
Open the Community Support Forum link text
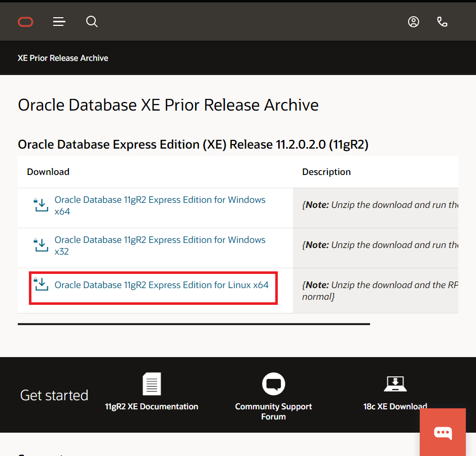[274, 411]
